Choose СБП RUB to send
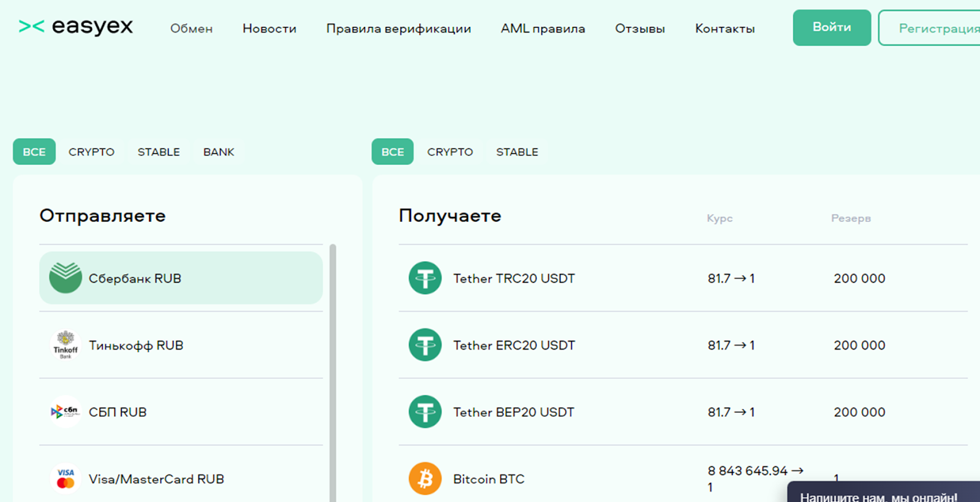Viewport: 980px width, 502px height. tap(181, 412)
